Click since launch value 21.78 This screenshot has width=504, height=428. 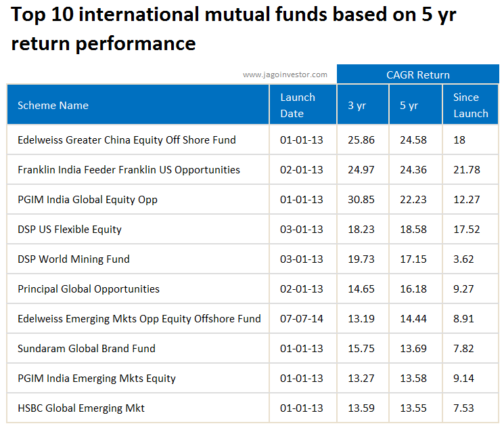click(x=467, y=169)
